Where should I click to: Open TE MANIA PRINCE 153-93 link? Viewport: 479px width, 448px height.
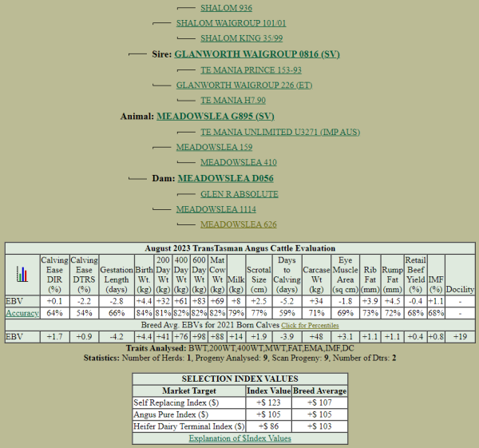pos(251,70)
